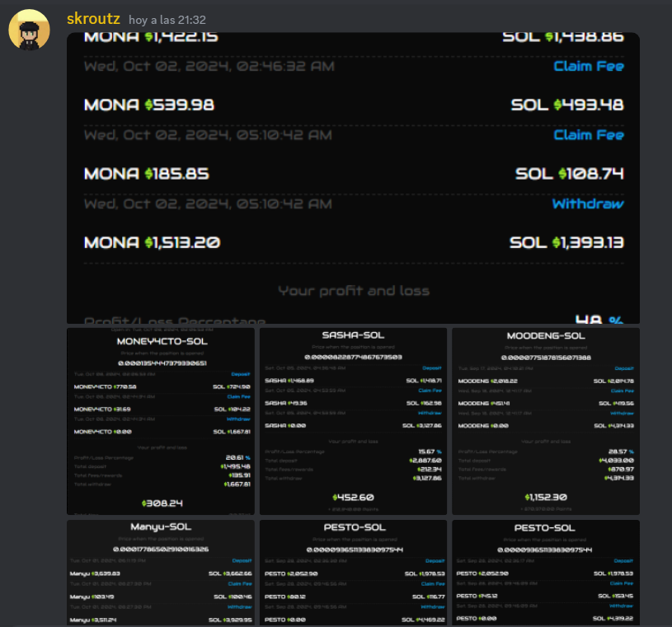Click the 20.61 % value in MONEY4CTO-SOL card
The image size is (672, 627).
(237, 457)
